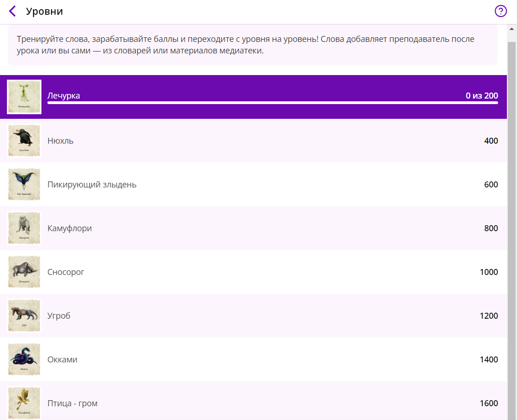Open the Угроб creature thumbnail
Screen dimensions: 517x420
coord(24,316)
